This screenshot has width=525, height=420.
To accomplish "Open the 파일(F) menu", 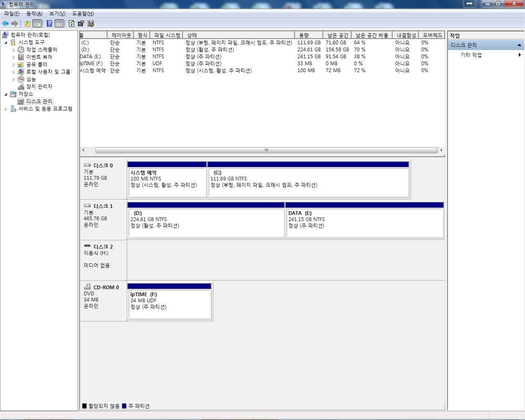I will (x=12, y=14).
